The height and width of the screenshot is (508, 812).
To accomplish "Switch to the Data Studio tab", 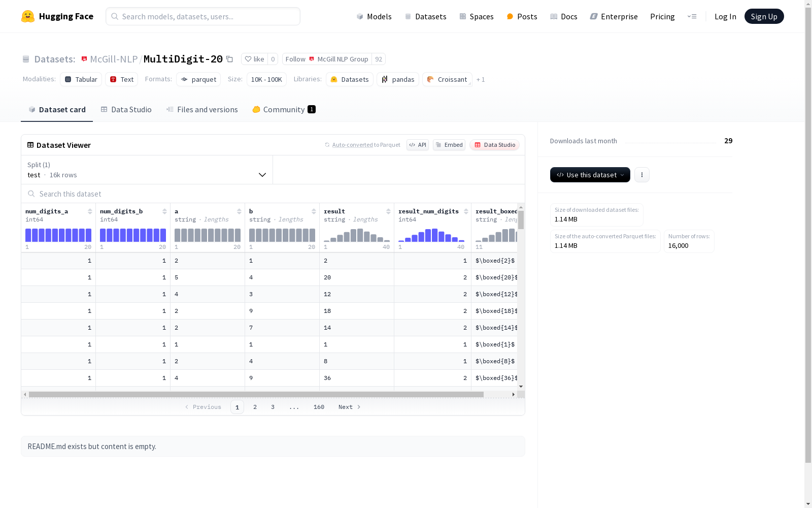I will 126,109.
